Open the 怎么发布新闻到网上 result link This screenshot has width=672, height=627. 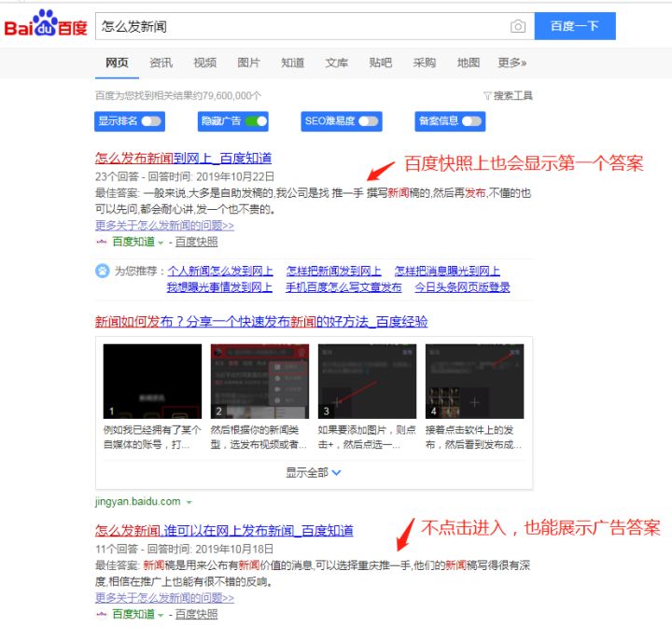pos(183,158)
